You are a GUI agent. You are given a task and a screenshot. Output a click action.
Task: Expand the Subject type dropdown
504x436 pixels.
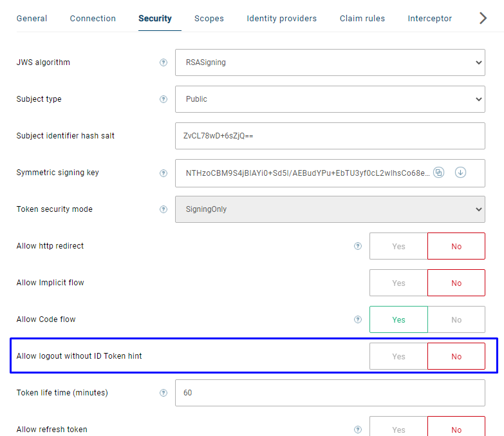(x=330, y=99)
